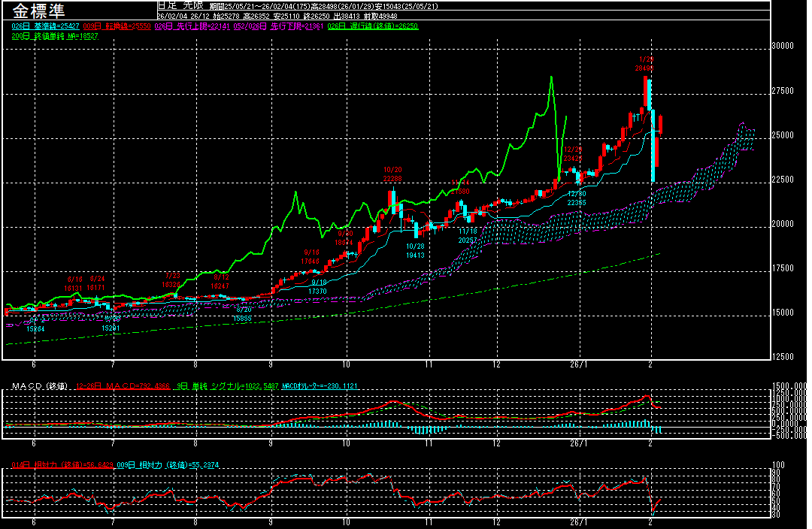Viewport: 812px width, 529px height.
Task: Click the MACDオシレーター legend value
Action: point(319,386)
